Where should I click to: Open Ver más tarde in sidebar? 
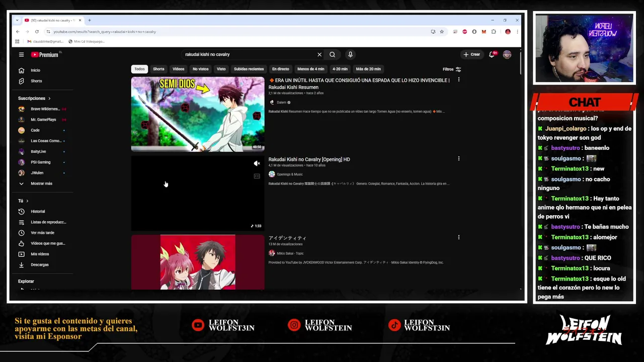pyautogui.click(x=43, y=233)
